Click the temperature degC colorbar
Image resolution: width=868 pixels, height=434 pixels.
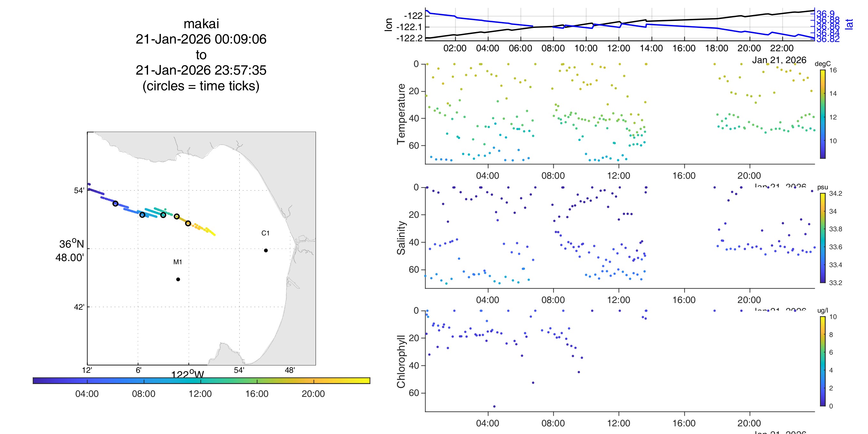(x=823, y=114)
